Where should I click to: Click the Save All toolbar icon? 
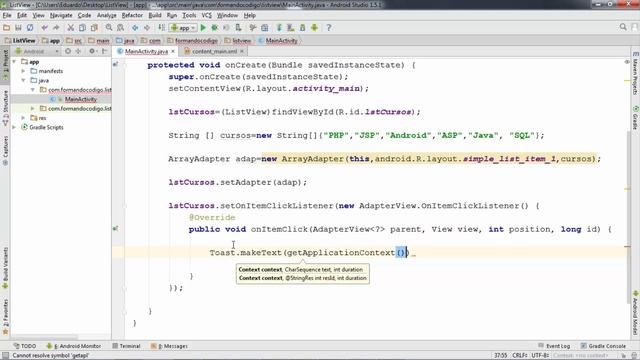point(18,28)
